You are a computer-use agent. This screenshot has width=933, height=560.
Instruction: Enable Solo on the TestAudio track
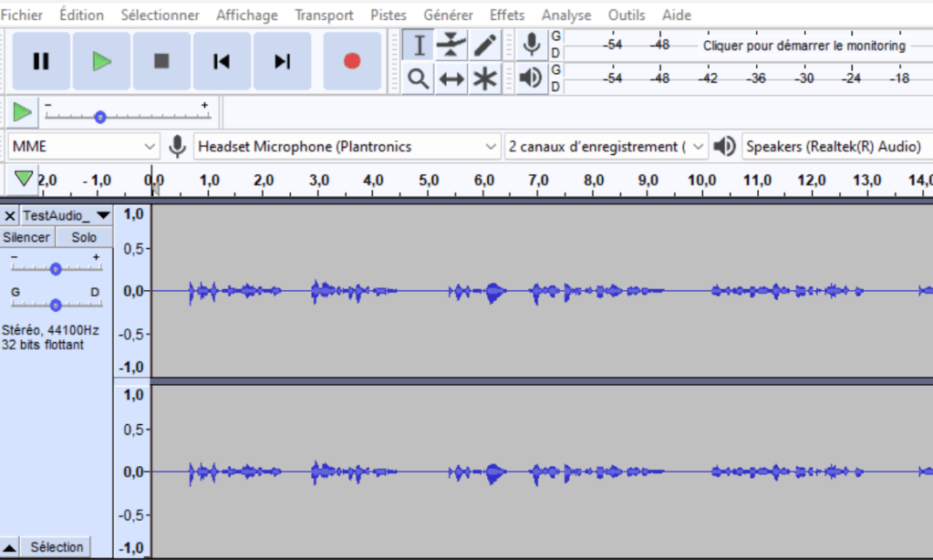pos(83,236)
